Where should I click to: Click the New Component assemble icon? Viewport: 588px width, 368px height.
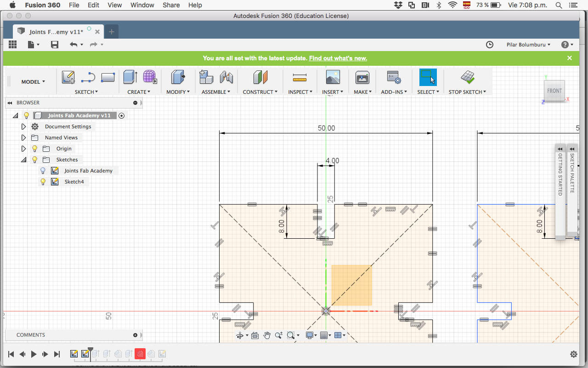[206, 77]
